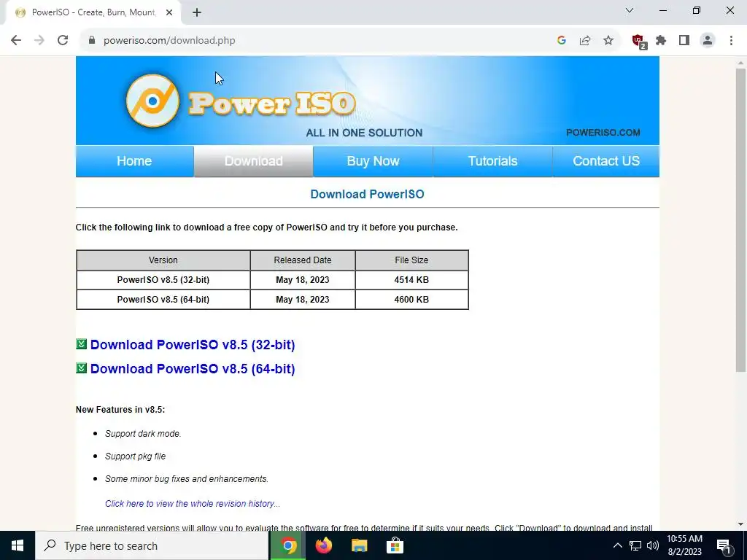Open the whole revision history link
The image size is (747, 560).
point(193,503)
